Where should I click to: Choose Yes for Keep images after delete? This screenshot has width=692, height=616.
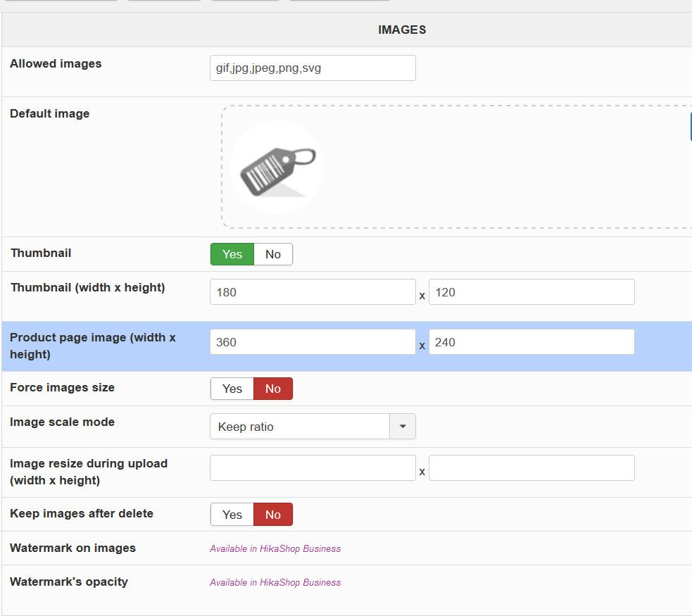pyautogui.click(x=232, y=515)
